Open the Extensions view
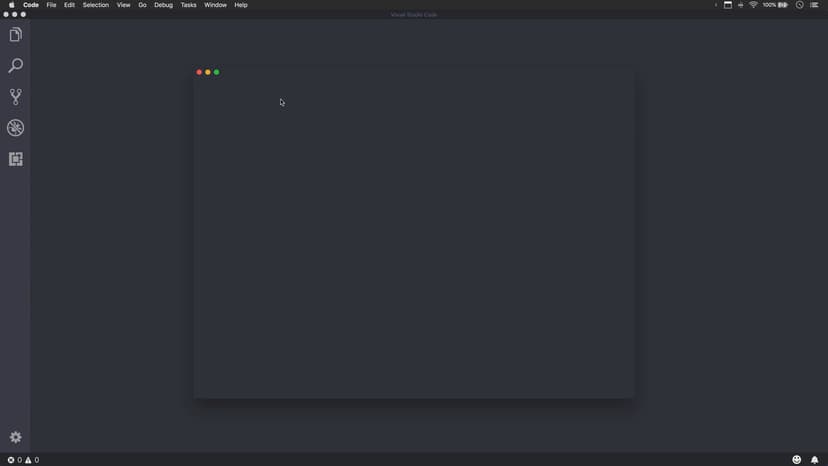Viewport: 828px width, 466px height. point(15,159)
